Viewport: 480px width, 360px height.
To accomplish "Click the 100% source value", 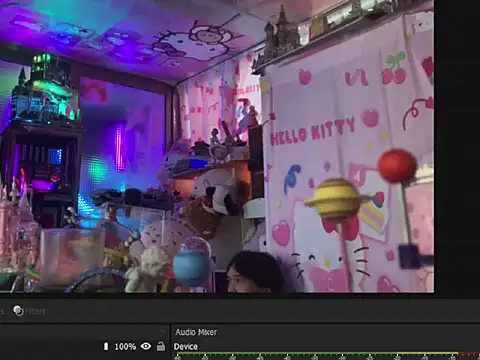I will pos(125,347).
